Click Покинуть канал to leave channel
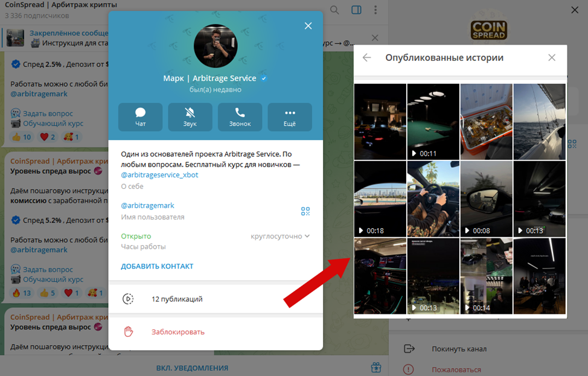Screen dimensions: 588x376 click(x=459, y=349)
